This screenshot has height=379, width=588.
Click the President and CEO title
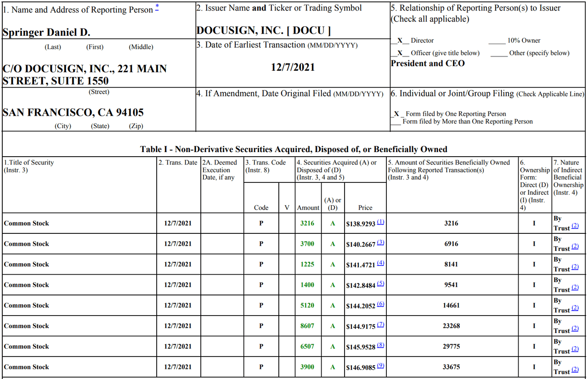point(428,63)
